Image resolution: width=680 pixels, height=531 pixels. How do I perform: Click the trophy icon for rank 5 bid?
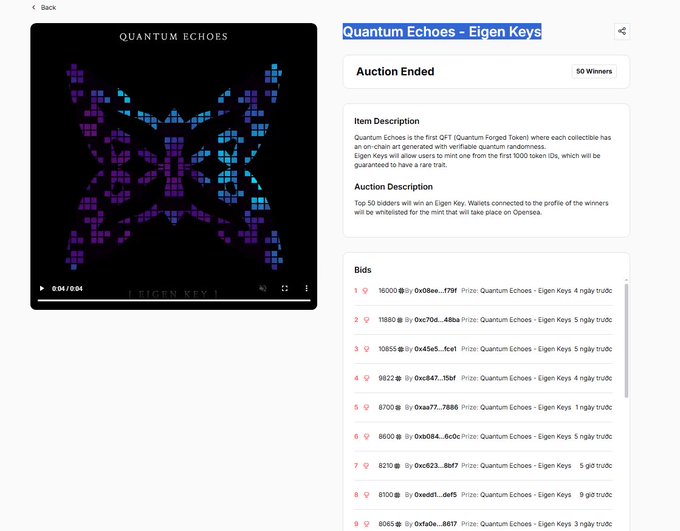click(x=366, y=407)
